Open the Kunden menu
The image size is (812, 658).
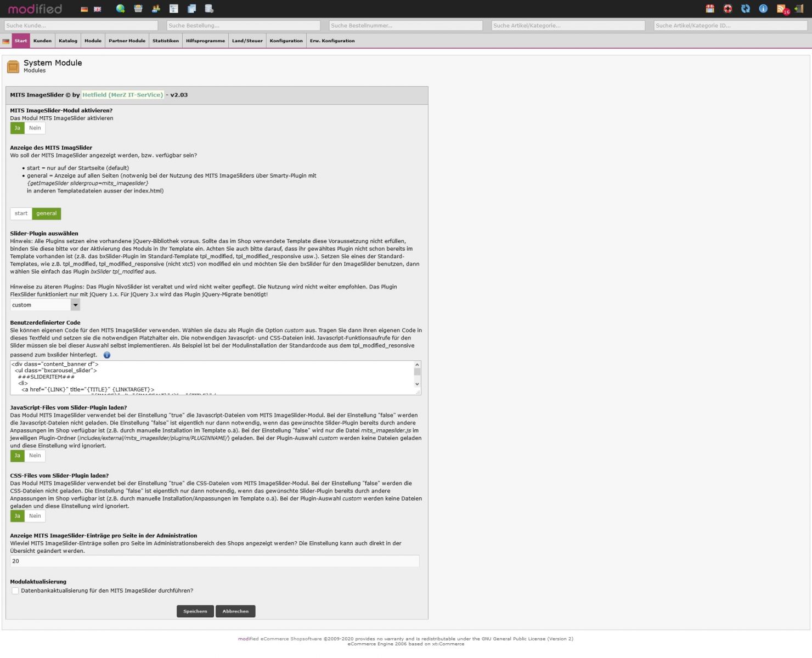[42, 41]
